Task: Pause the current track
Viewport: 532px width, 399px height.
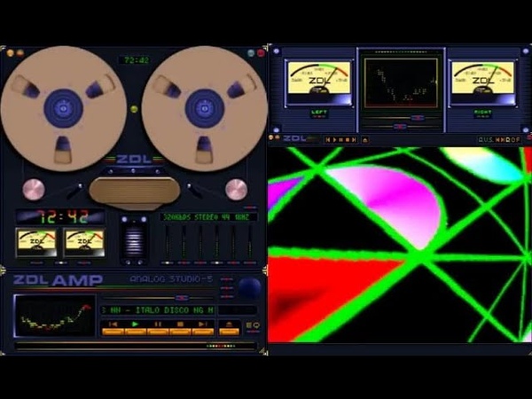Action: [158, 327]
